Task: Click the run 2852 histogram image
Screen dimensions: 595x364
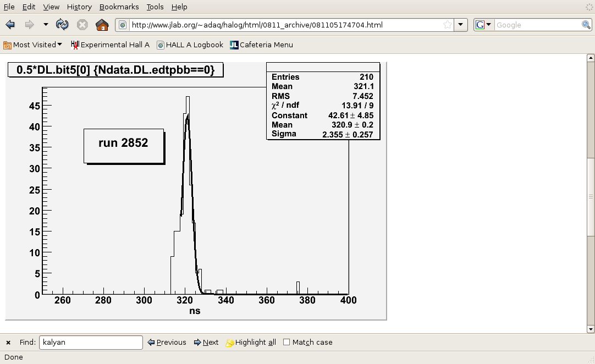Action: click(x=196, y=191)
